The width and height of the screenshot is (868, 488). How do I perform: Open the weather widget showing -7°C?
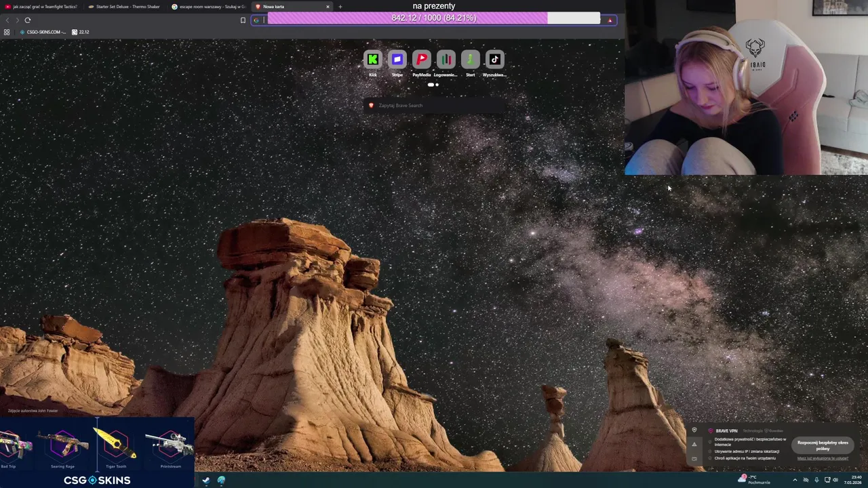pyautogui.click(x=753, y=480)
